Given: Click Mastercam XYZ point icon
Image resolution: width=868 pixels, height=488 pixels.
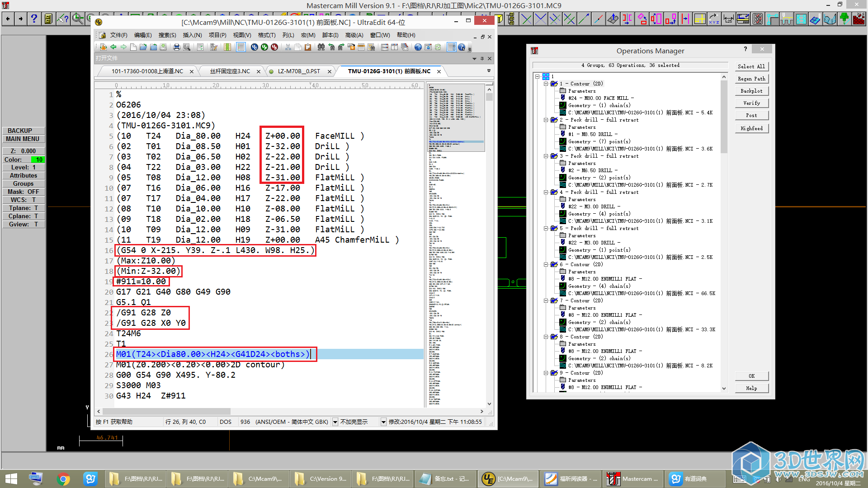Looking at the screenshot, I should pyautogui.click(x=714, y=19).
